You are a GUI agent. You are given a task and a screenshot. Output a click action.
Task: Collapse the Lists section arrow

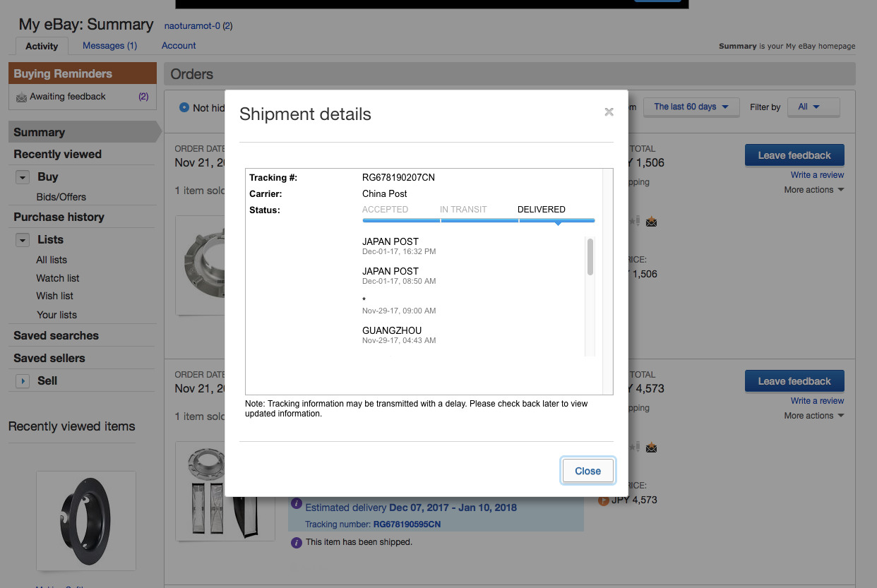click(x=23, y=240)
